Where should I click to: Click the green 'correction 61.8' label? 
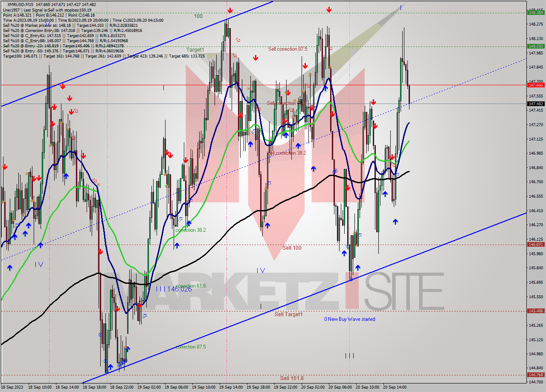[x=191, y=286]
